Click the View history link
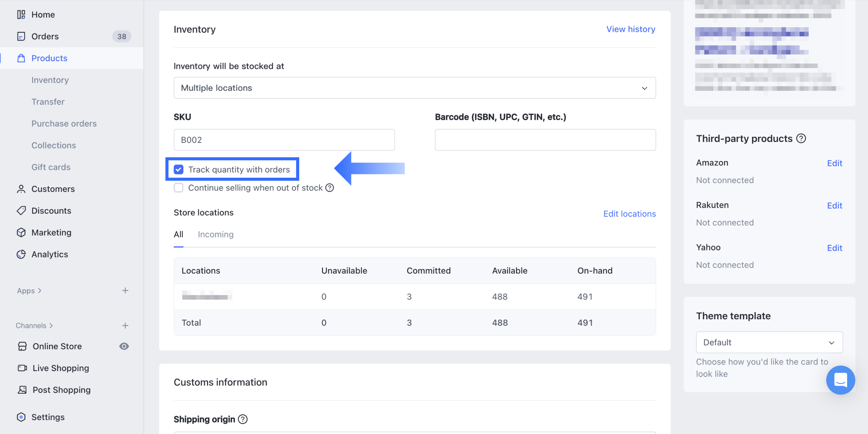Image resolution: width=868 pixels, height=434 pixels. (x=630, y=29)
